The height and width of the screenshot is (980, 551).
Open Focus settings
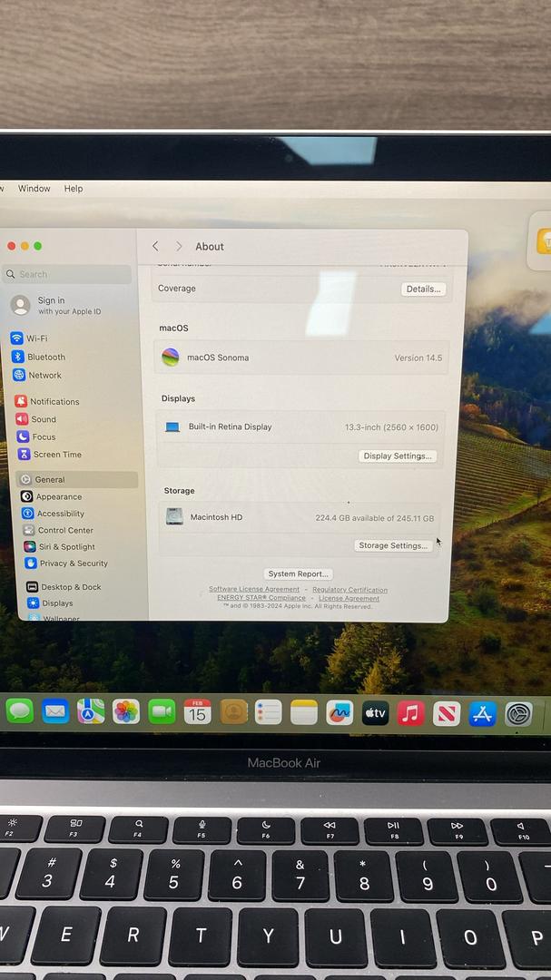pos(36,436)
